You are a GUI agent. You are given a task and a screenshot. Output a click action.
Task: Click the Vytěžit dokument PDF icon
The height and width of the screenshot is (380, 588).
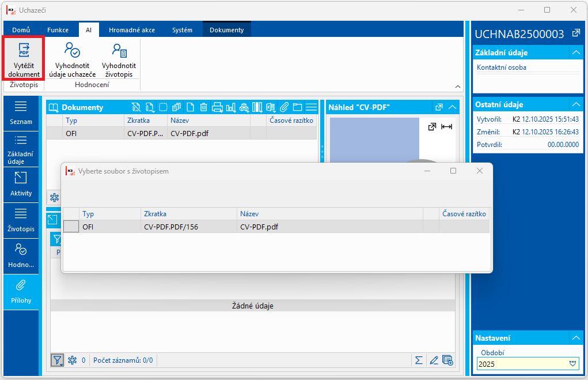click(x=24, y=50)
